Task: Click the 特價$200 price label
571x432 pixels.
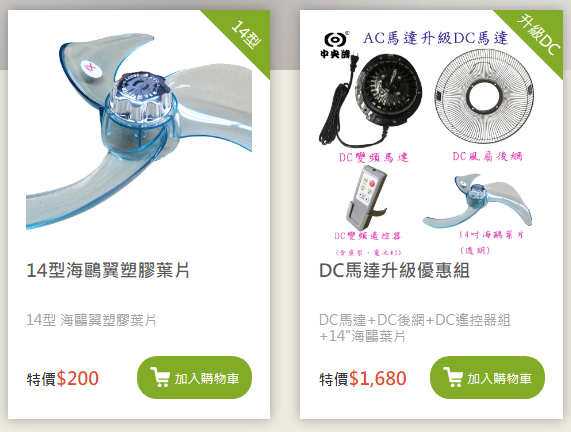Action: [62, 378]
